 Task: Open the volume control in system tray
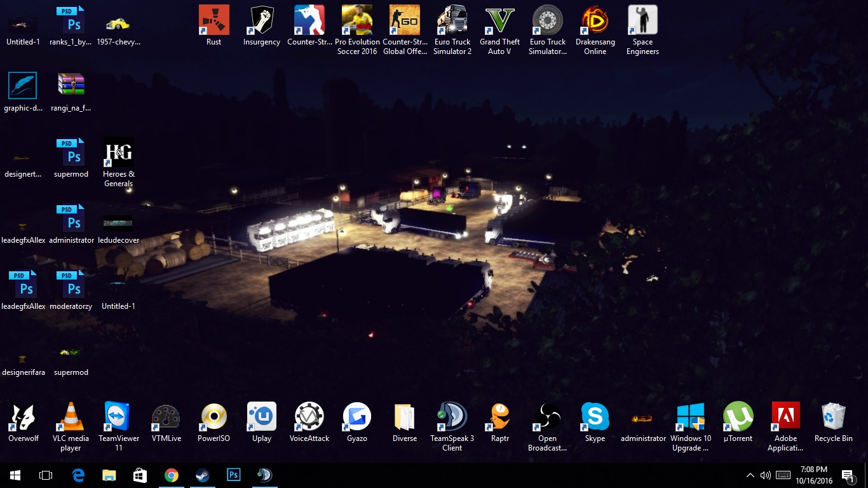tap(765, 475)
